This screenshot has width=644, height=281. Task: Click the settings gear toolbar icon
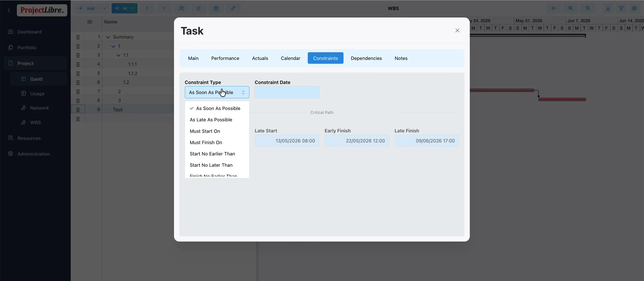coord(634,8)
